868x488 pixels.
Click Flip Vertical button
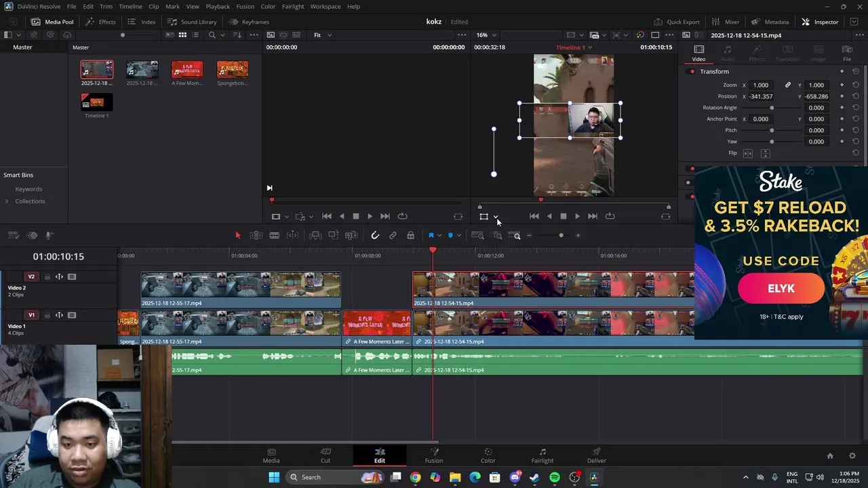pos(765,154)
